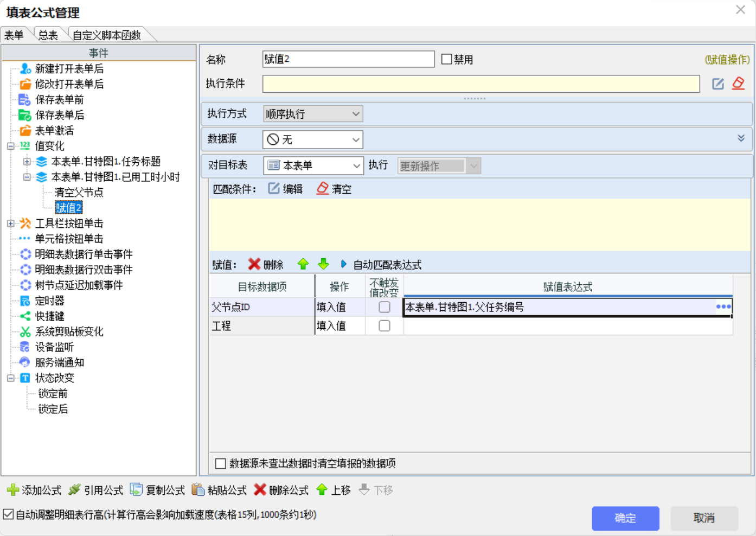This screenshot has width=756, height=536.
Task: Click the 表单激活 icon
Action: pyautogui.click(x=25, y=130)
